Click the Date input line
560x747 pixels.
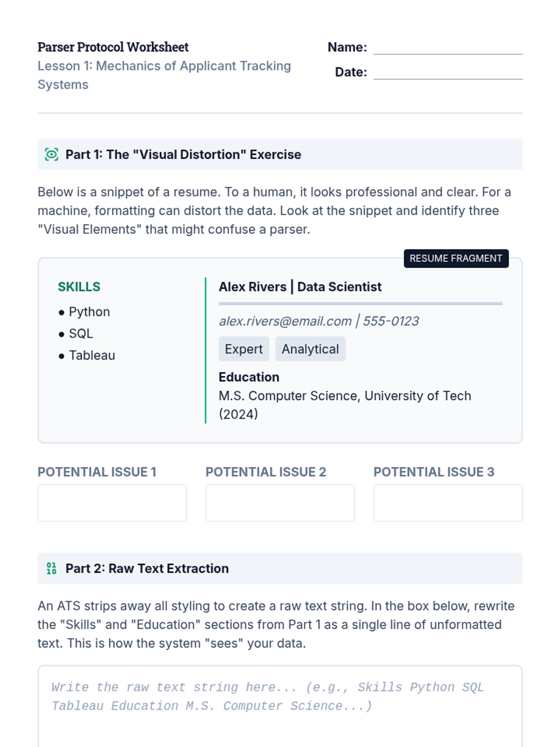tap(448, 72)
